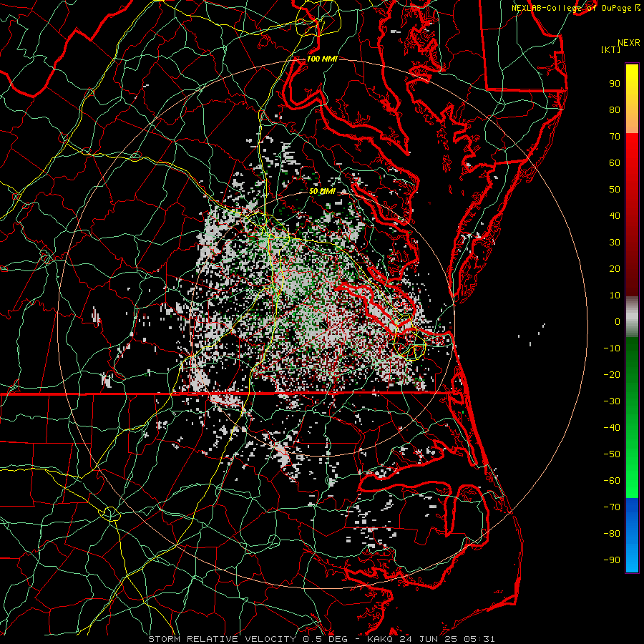Click the 70 value on the velocity scale
The width and height of the screenshot is (644, 644).
[x=615, y=137]
